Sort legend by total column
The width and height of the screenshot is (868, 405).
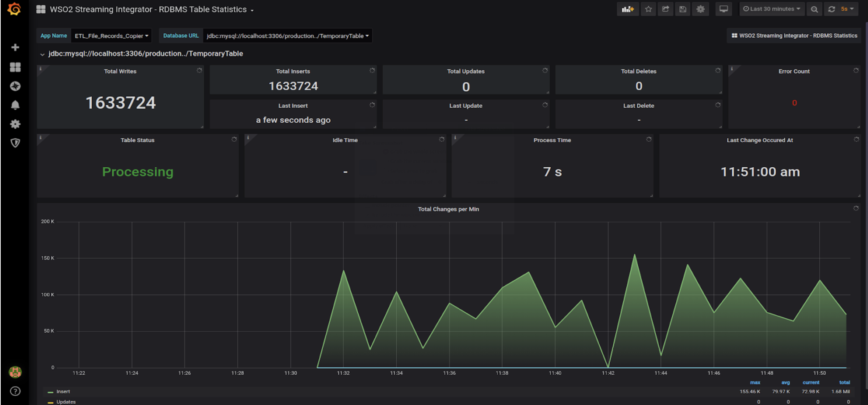(844, 383)
